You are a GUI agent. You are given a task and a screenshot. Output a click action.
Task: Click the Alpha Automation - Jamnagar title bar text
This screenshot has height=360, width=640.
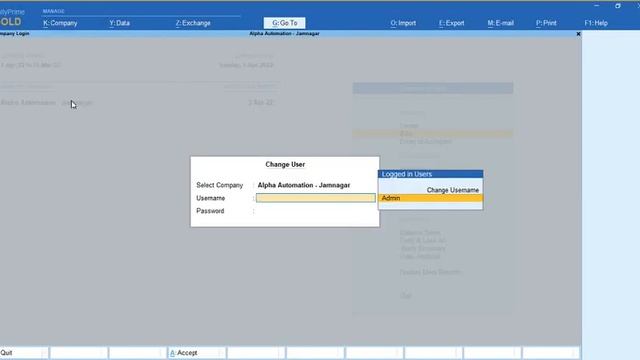[284, 33]
